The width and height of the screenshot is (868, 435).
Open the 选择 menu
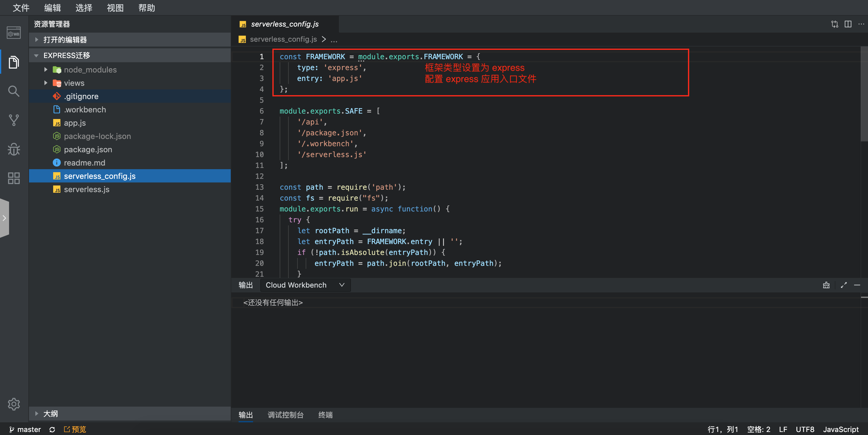coord(84,8)
